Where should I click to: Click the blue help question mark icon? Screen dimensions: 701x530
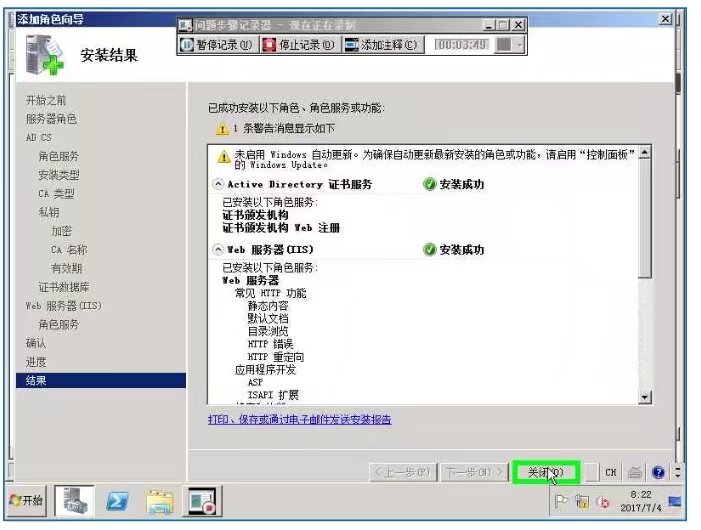(658, 472)
